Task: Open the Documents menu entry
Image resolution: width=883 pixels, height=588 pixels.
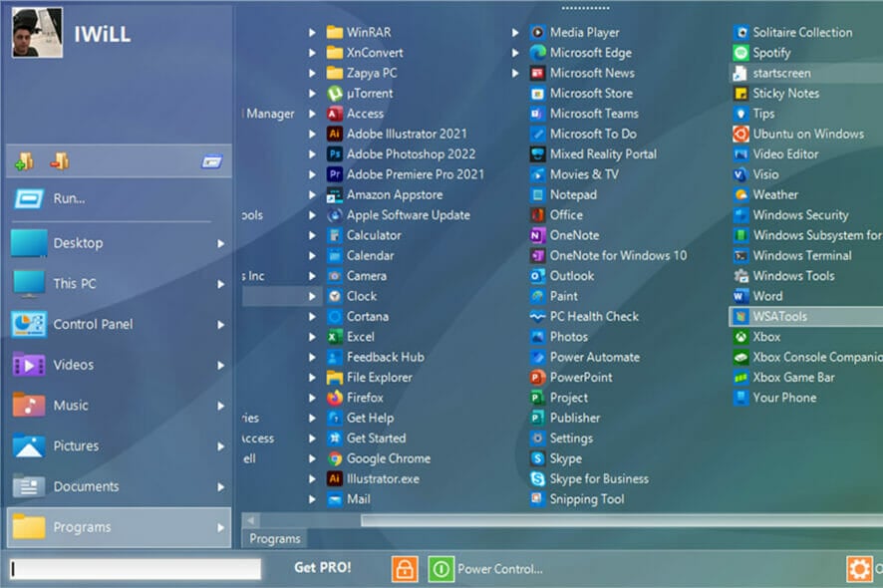Action: click(119, 486)
